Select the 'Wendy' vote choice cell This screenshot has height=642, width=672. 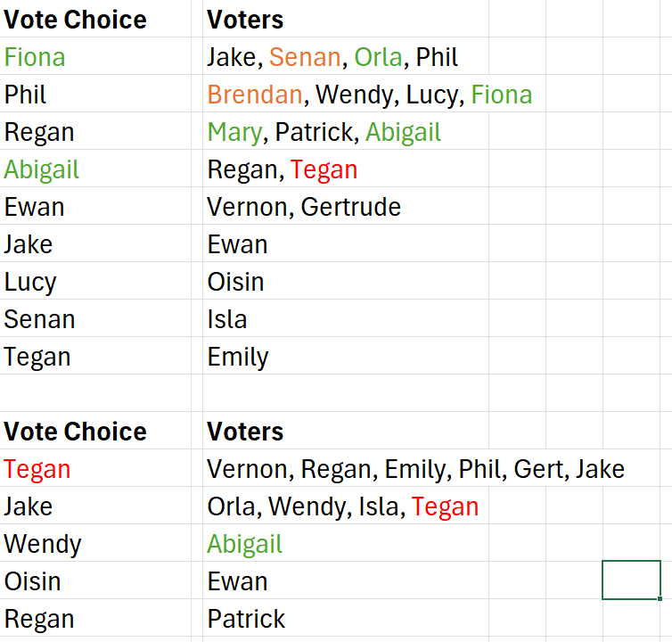[95, 543]
